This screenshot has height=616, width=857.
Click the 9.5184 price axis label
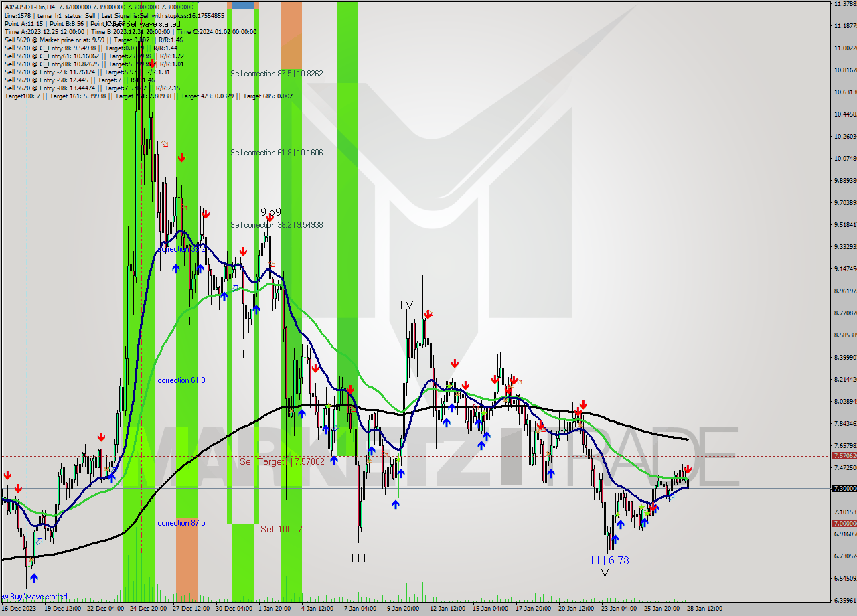point(845,224)
